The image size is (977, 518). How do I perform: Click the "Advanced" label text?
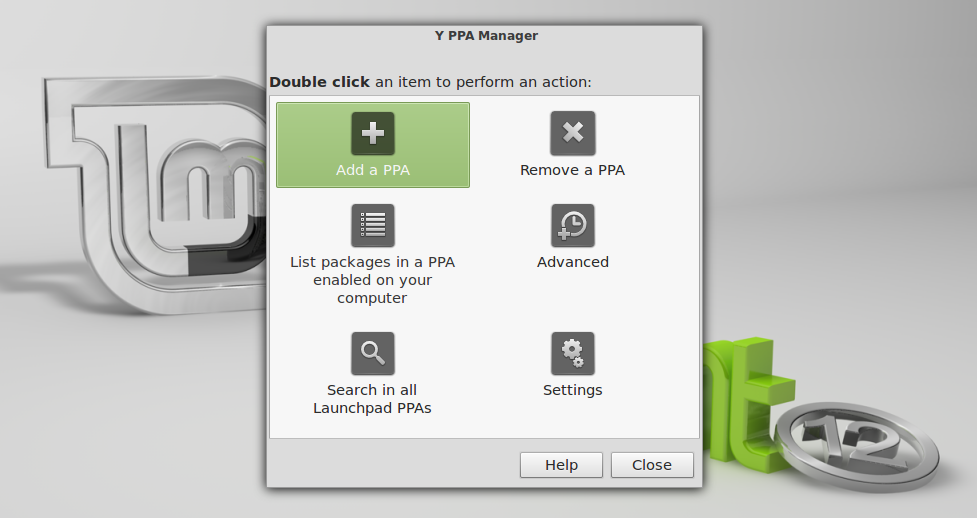(x=573, y=262)
